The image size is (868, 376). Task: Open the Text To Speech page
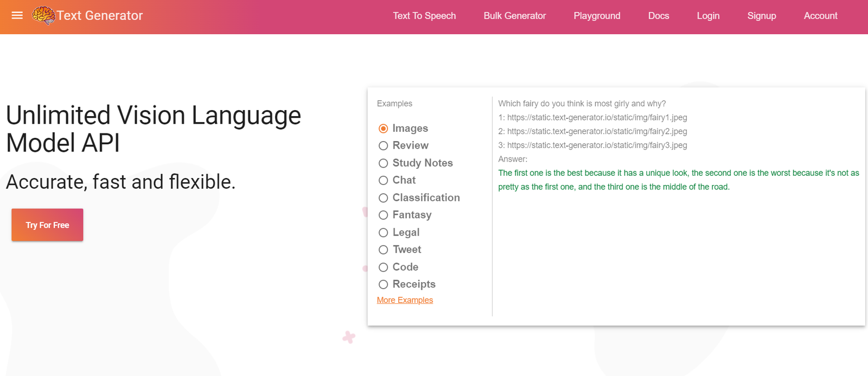point(424,16)
